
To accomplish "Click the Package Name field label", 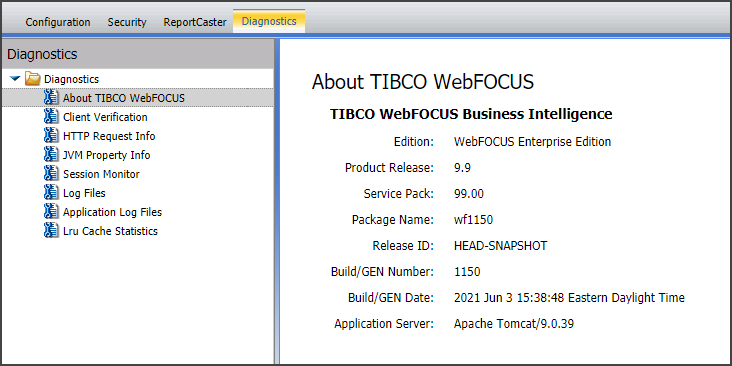I will 393,219.
